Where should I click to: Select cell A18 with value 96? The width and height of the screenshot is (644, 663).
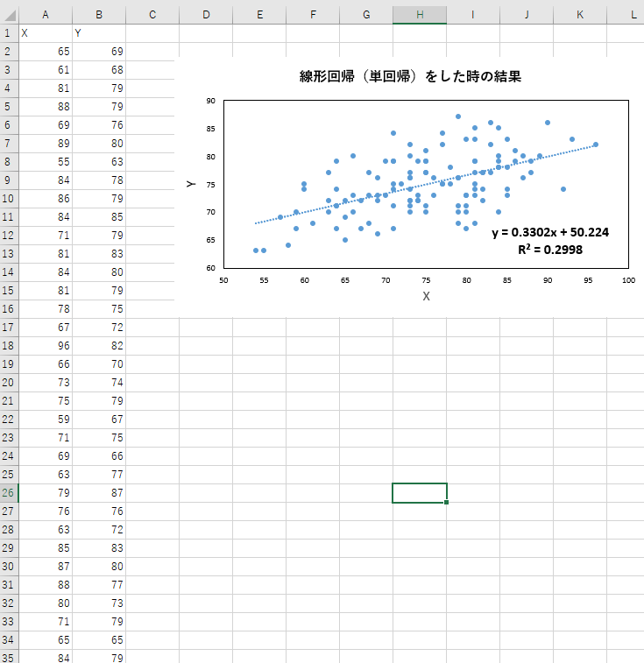46,346
